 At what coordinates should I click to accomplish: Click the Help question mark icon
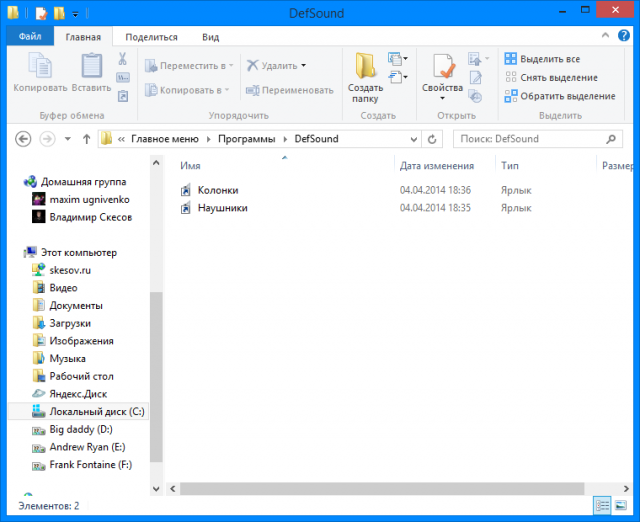[623, 36]
